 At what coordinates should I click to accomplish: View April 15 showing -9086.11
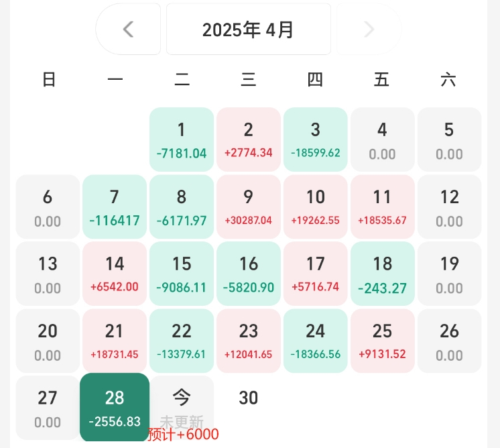pyautogui.click(x=182, y=274)
